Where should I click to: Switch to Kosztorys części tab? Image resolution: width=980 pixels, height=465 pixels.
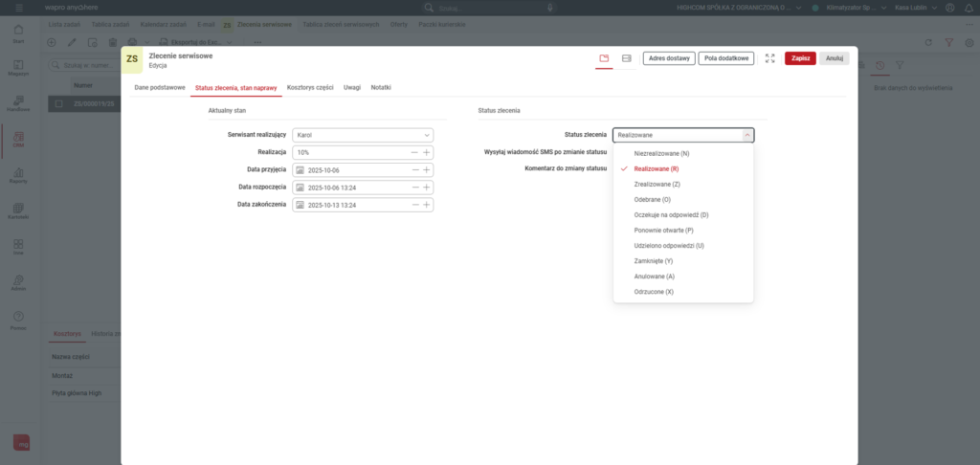click(x=310, y=87)
